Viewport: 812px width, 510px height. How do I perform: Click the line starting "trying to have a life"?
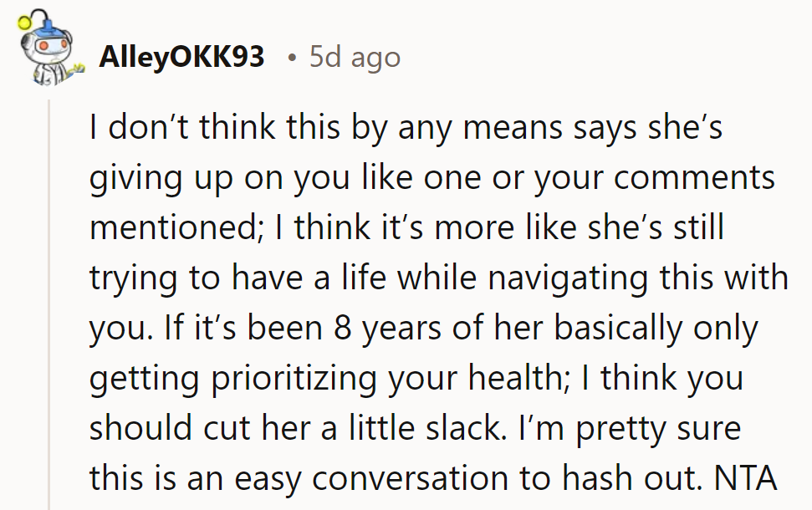(x=438, y=278)
